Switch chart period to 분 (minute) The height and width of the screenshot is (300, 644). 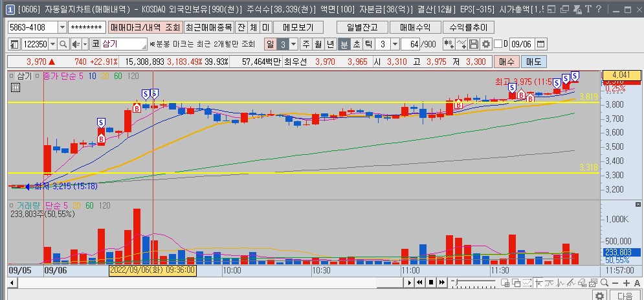(344, 44)
